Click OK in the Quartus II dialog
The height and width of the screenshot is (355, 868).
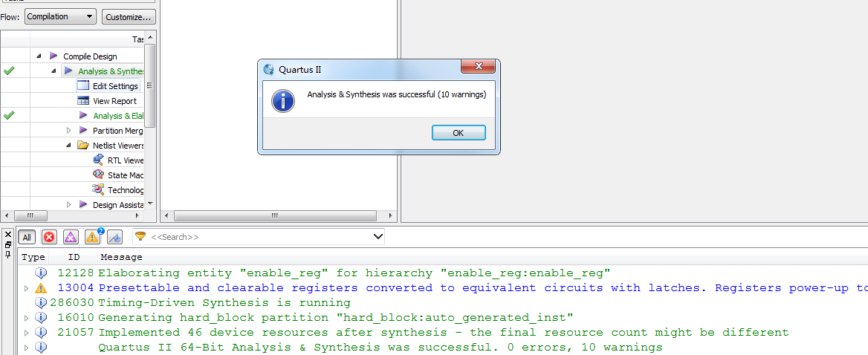click(x=459, y=133)
